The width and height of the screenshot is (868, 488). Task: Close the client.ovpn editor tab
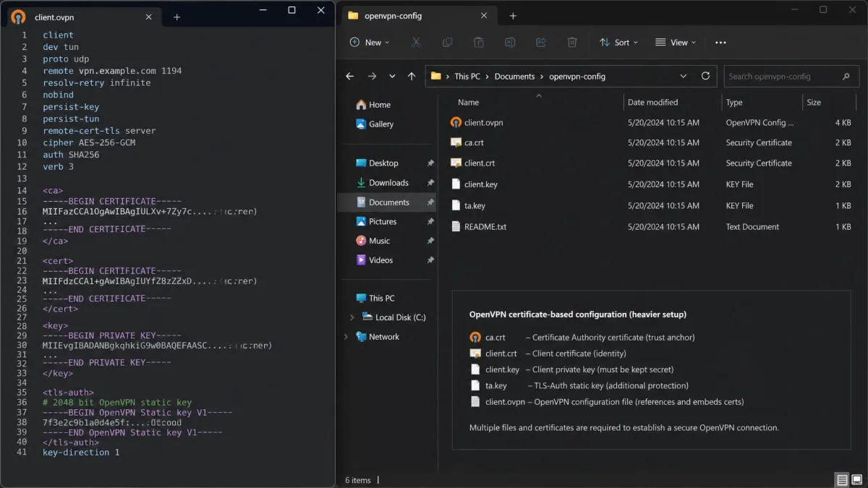(149, 17)
